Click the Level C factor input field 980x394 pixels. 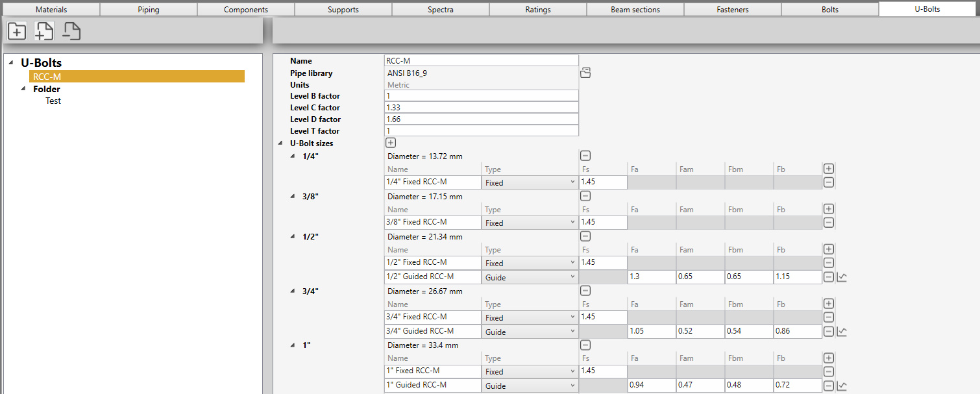point(481,108)
